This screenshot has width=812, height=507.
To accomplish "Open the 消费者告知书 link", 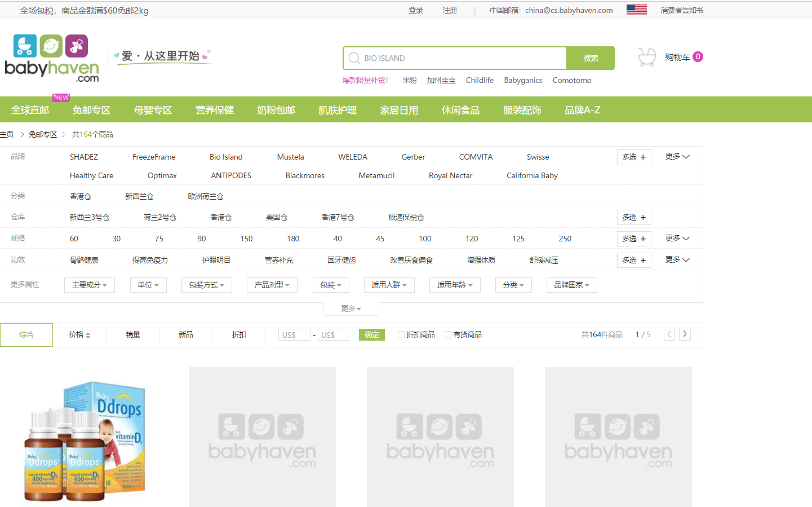I will pos(682,10).
